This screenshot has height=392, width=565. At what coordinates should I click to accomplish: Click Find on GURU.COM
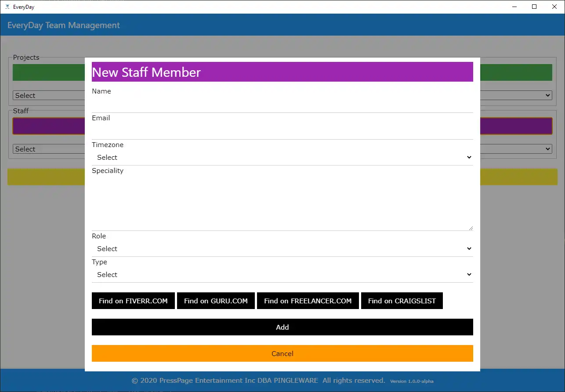(216, 301)
